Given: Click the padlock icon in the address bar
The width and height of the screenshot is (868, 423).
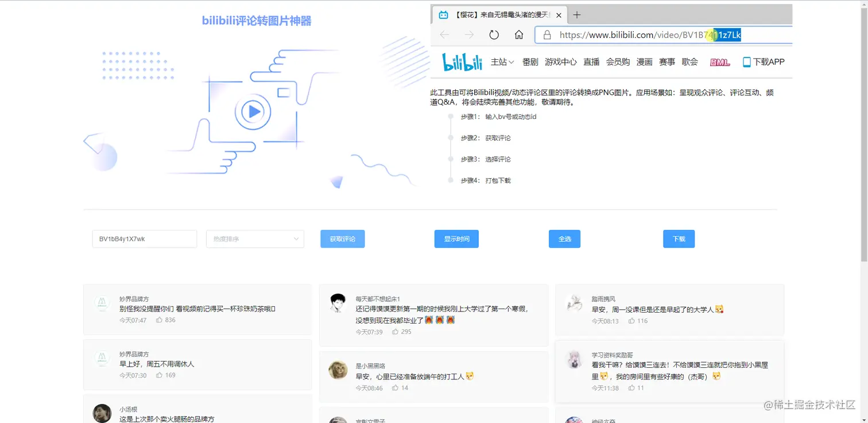Looking at the screenshot, I should pyautogui.click(x=547, y=35).
